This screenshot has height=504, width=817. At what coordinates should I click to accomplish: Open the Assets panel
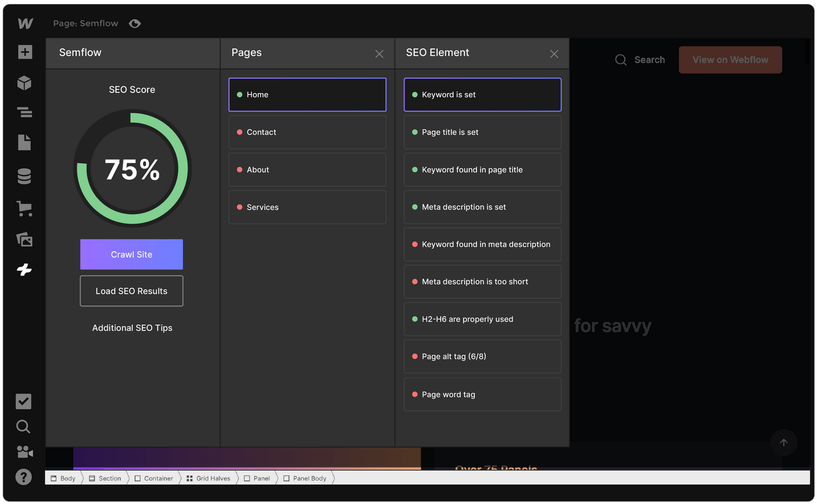24,239
